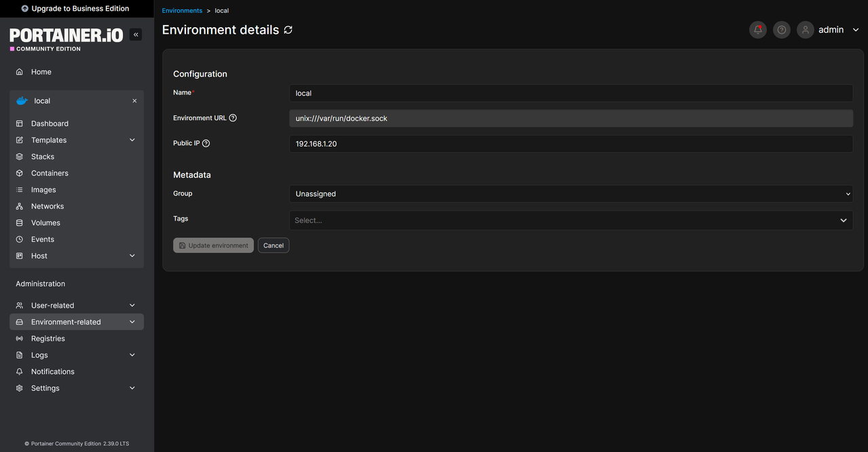This screenshot has height=452, width=868.
Task: Click the Events clock icon
Action: tap(20, 240)
